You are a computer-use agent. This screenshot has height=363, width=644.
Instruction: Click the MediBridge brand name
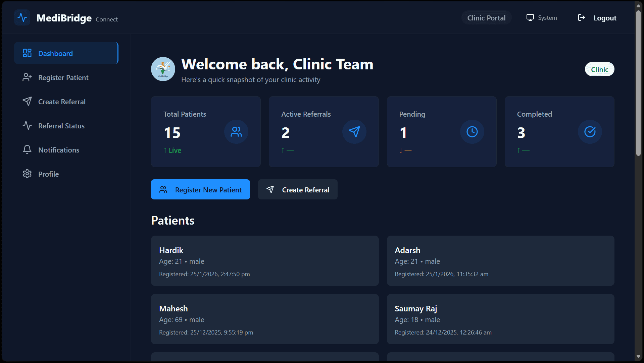(64, 18)
